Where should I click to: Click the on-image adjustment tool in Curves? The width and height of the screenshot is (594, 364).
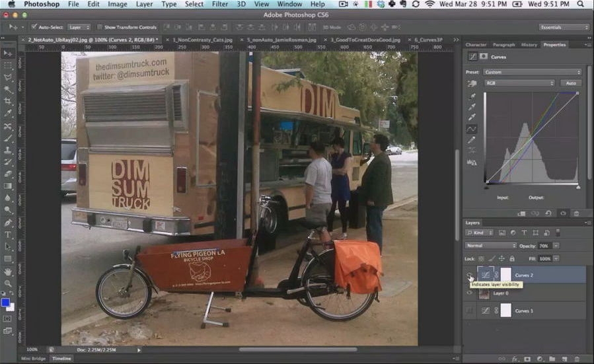click(x=472, y=83)
